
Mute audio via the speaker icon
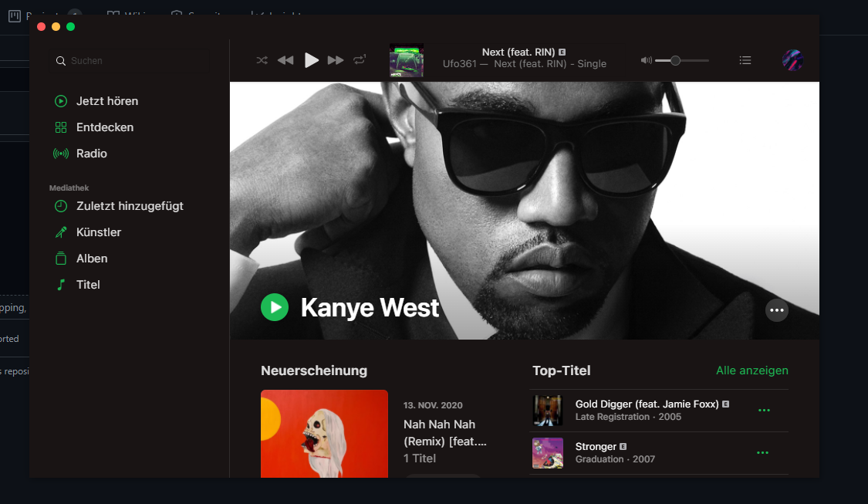(x=646, y=59)
